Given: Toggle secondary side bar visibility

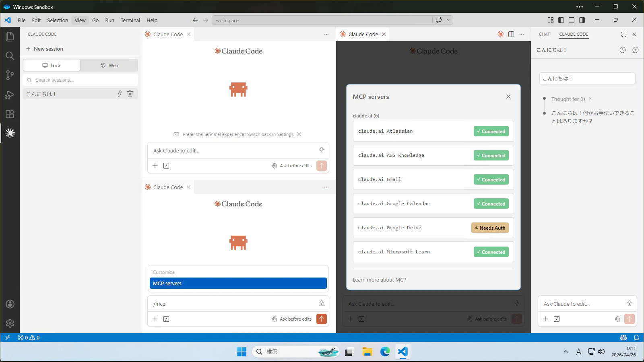Looking at the screenshot, I should (582, 20).
